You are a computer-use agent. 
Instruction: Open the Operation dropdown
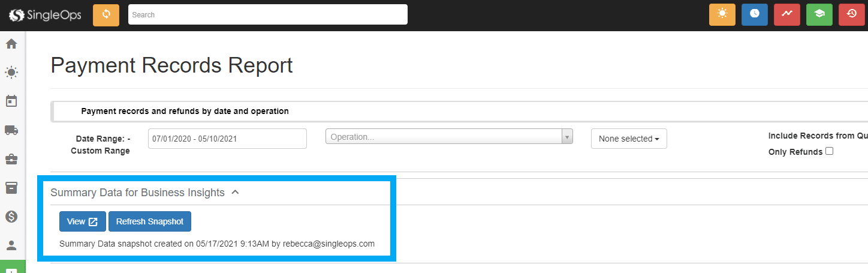click(x=449, y=137)
